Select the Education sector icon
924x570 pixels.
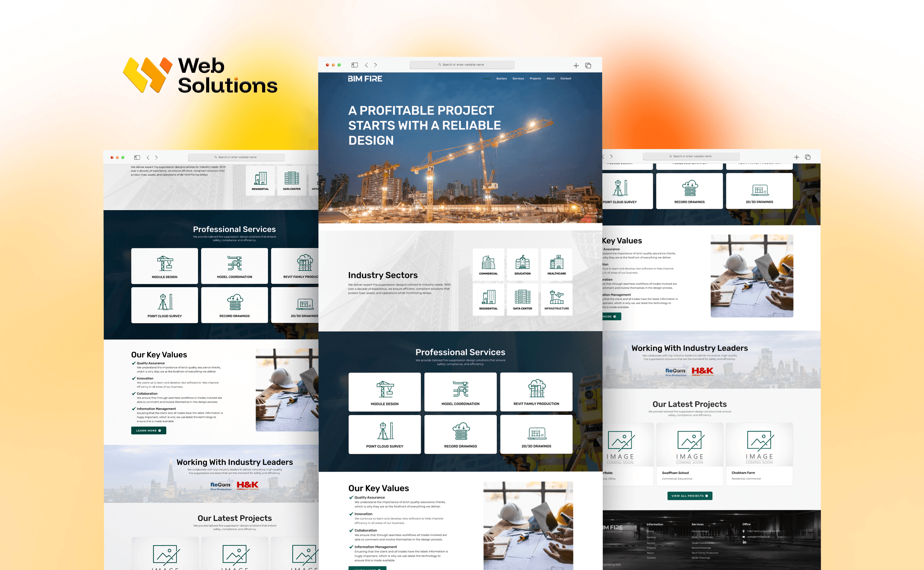522,264
